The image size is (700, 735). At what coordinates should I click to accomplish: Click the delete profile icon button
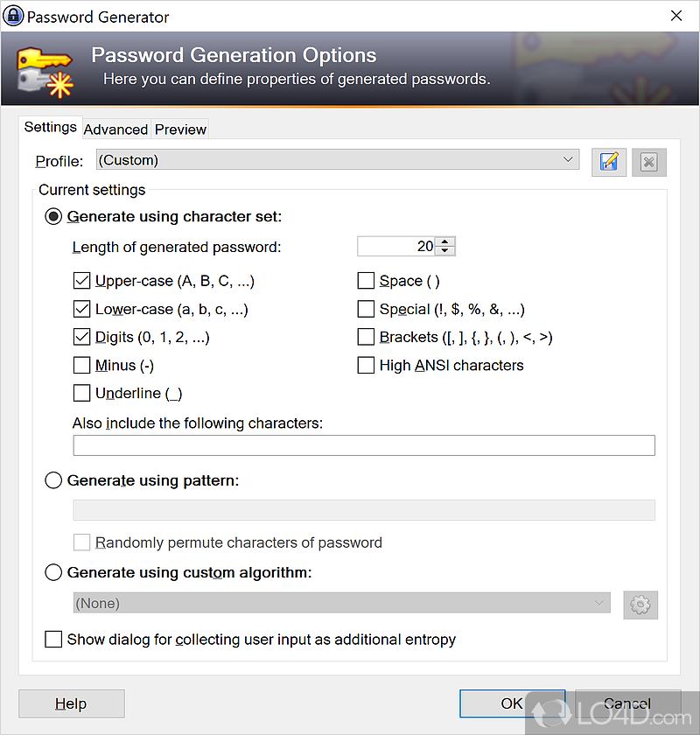pos(648,162)
